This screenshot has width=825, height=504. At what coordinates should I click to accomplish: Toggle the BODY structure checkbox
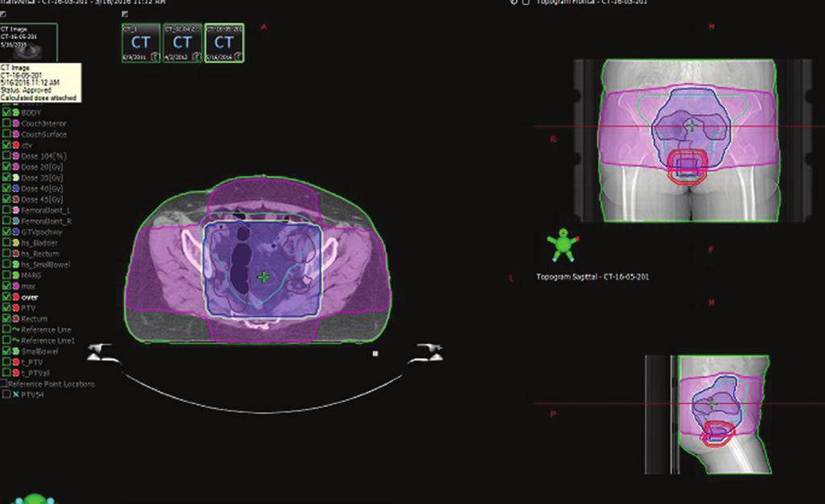pos(6,113)
